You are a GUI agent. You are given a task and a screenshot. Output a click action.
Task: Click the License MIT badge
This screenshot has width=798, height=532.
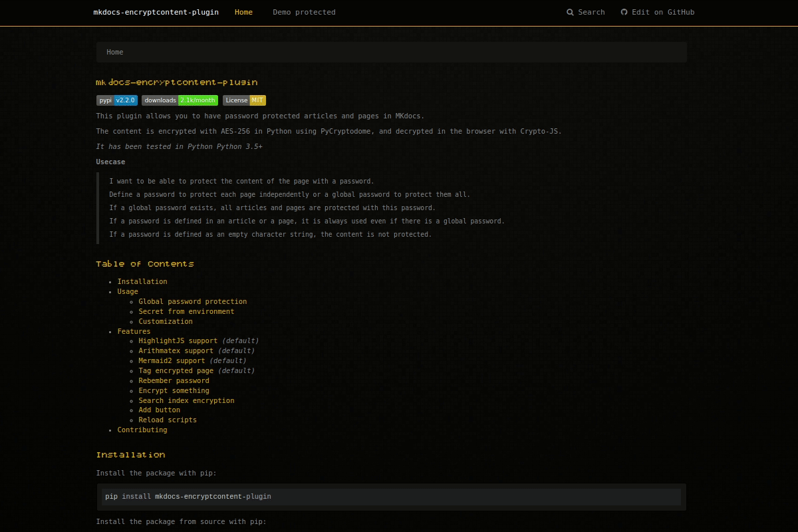[x=243, y=100]
